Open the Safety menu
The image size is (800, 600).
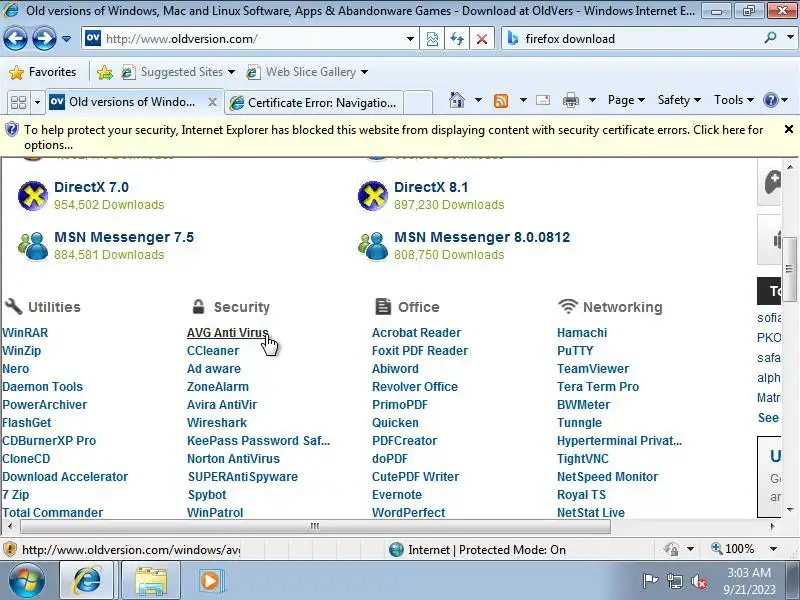coord(679,100)
